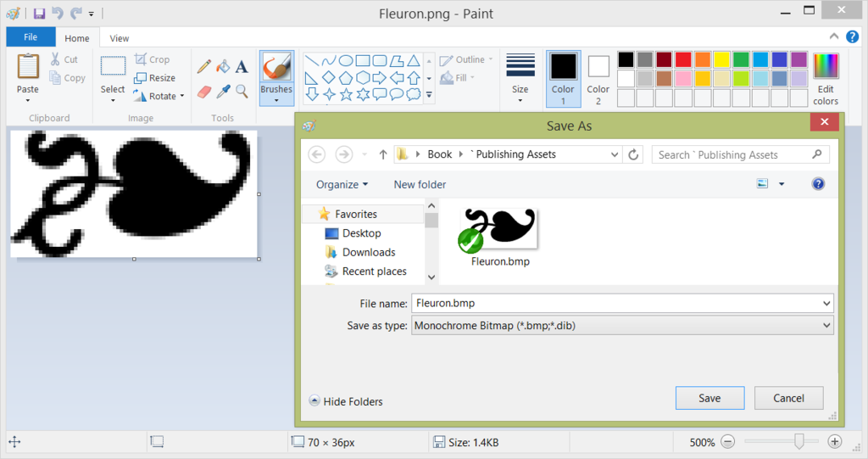
Task: Open the File menu
Action: coord(31,37)
